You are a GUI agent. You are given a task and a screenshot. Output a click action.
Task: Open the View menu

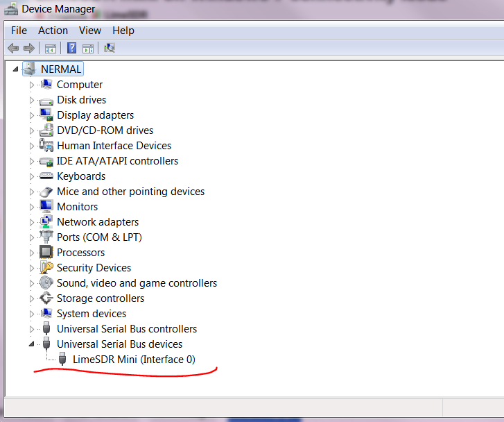point(90,31)
